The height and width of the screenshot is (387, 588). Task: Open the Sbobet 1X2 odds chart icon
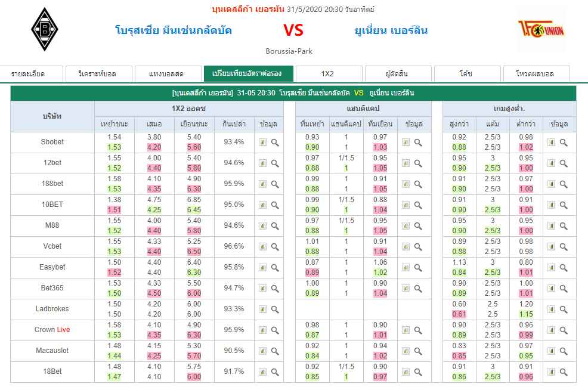coord(262,143)
